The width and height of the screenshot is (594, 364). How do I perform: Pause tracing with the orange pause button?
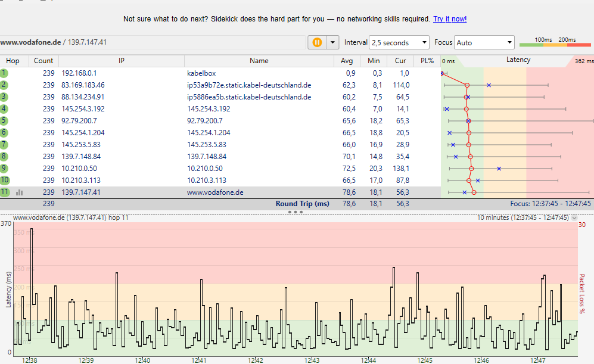[317, 42]
